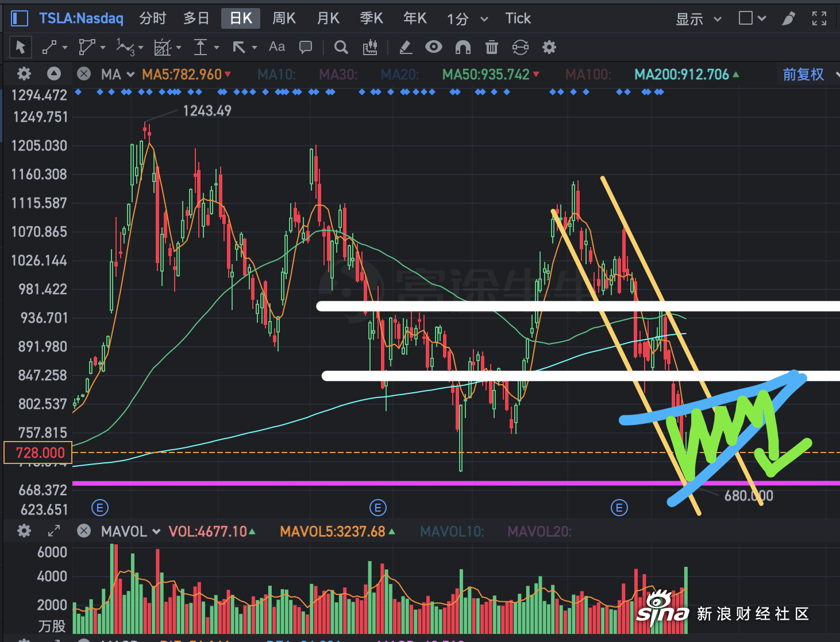Collapse main chart indicator with up-arrow button
Screen dimensions: 840x642
[54, 74]
